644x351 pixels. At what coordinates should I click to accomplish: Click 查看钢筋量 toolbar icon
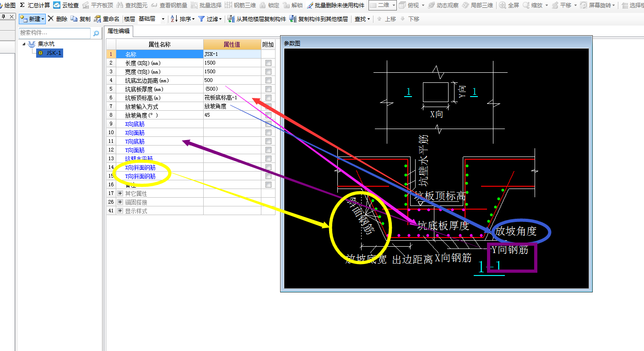click(154, 5)
